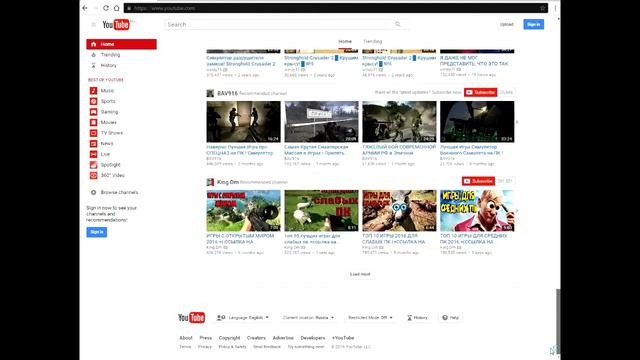
Task: Click the footer Help button
Action: pyautogui.click(x=451, y=318)
